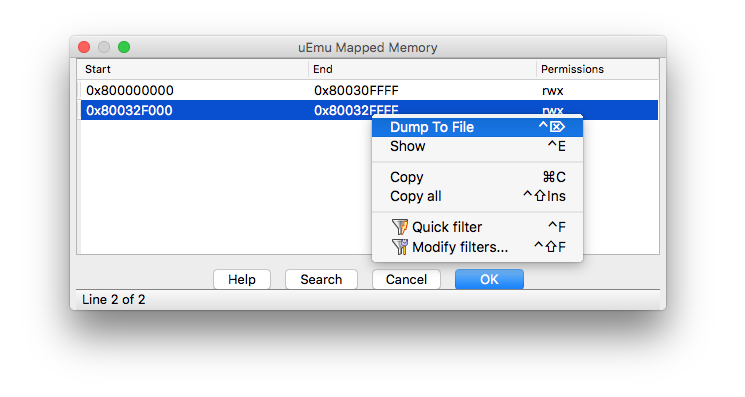Click the End address 0x80030FFFF cell
Image resolution: width=745 pixels, height=397 pixels.
point(356,90)
